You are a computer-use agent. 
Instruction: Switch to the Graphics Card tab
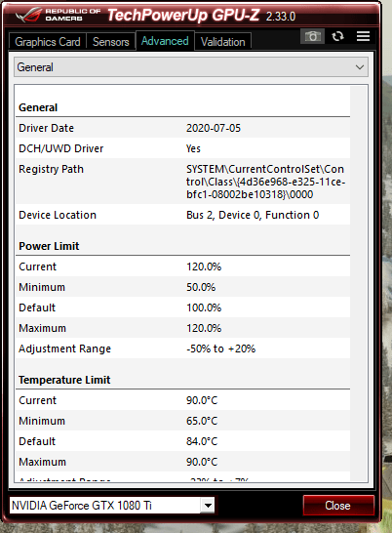click(x=48, y=42)
